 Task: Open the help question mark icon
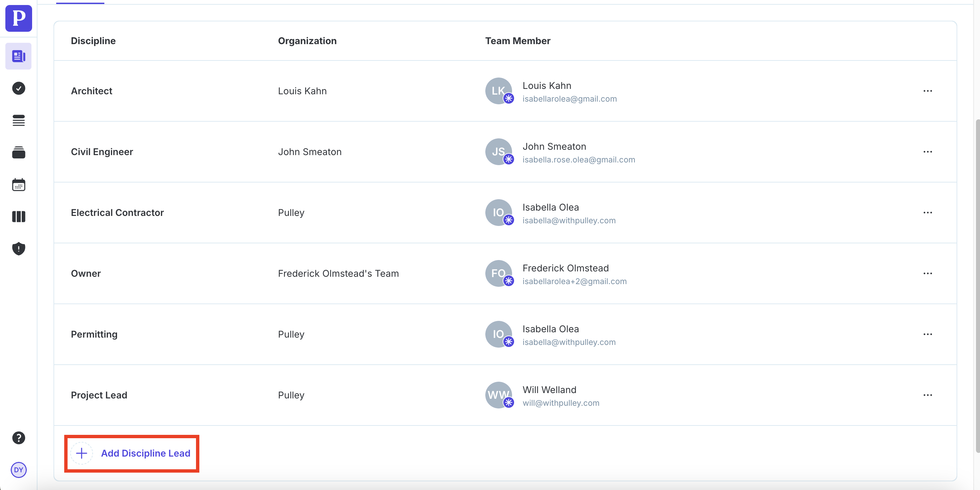point(18,438)
